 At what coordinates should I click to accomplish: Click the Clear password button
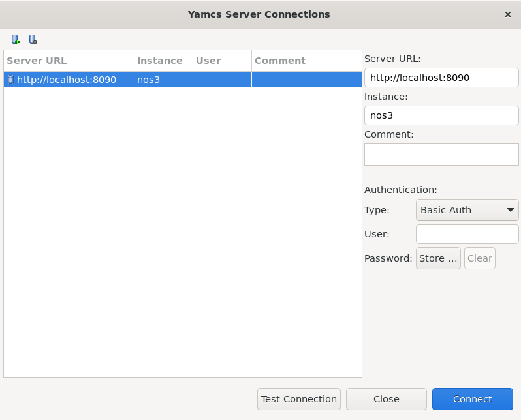click(x=479, y=258)
